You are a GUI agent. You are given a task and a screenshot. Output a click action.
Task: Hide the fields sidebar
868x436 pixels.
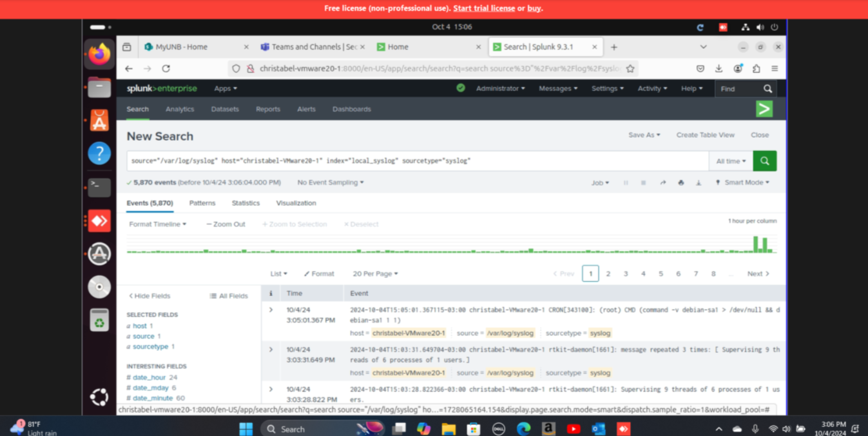tap(149, 296)
